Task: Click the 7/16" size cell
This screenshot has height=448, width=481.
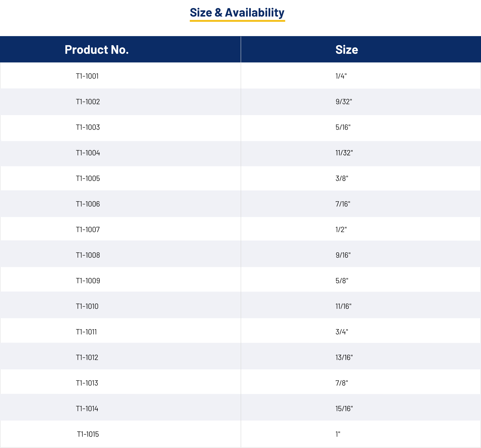Action: pos(343,204)
